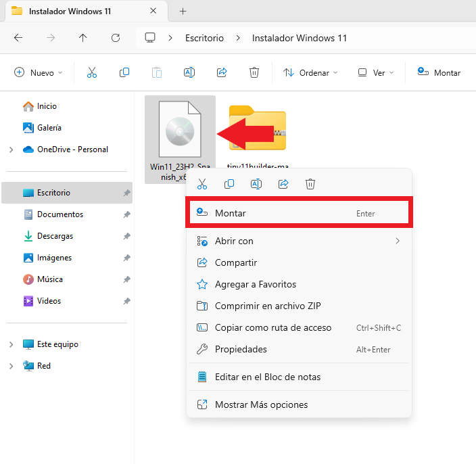
Task: Click the Cut icon in the toolbar
Action: click(x=92, y=72)
